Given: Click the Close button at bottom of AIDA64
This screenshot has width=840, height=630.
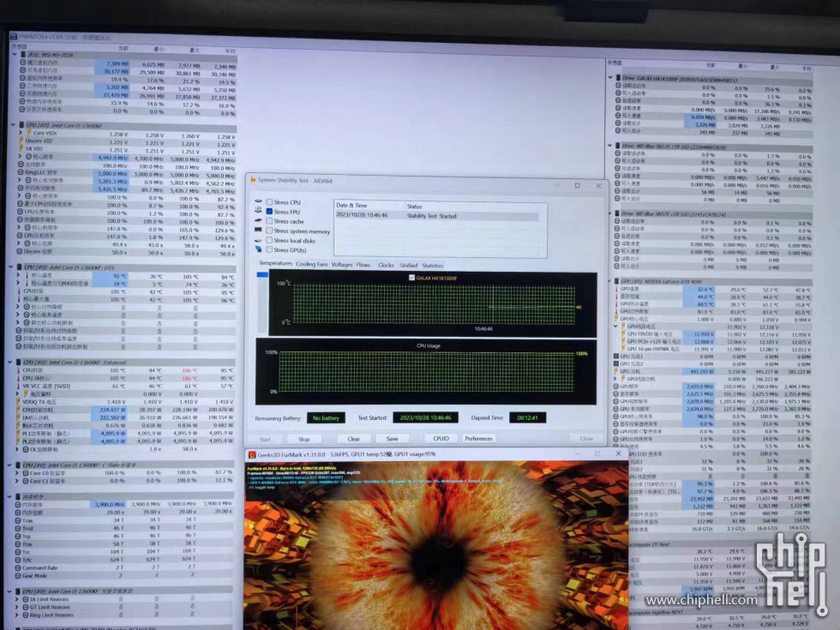Looking at the screenshot, I should point(586,438).
